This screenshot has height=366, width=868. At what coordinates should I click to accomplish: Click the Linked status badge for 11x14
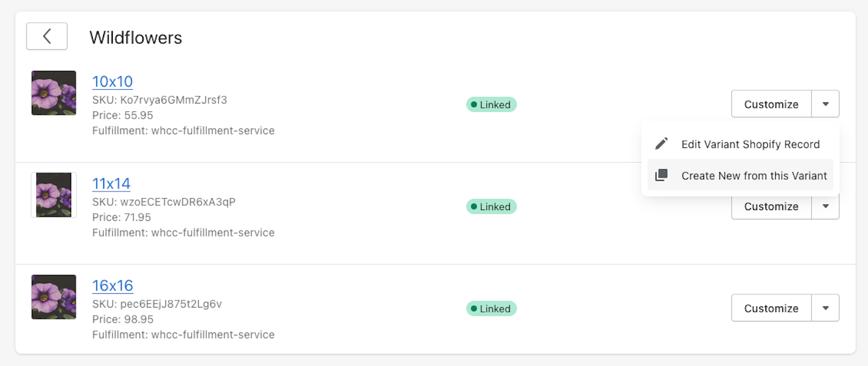[491, 206]
